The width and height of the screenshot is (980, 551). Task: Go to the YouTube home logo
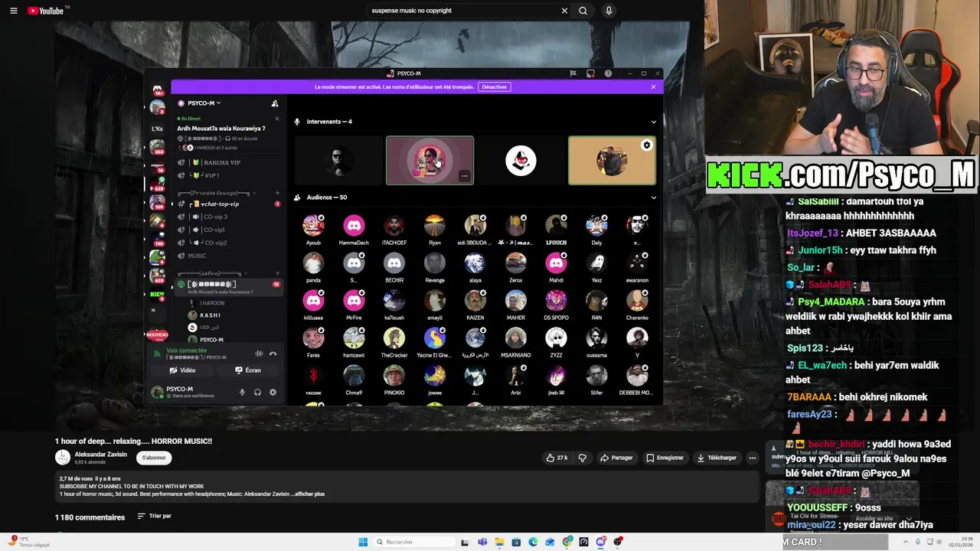[x=46, y=11]
